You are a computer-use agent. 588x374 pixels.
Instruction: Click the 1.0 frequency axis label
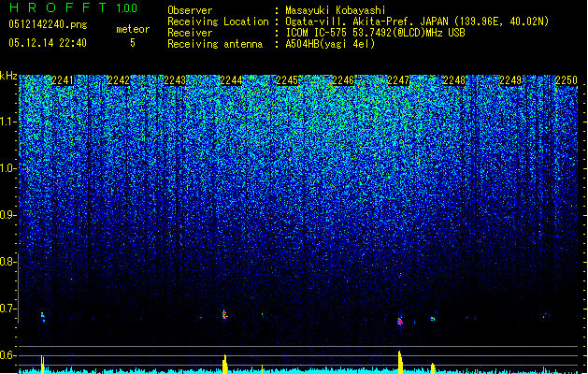click(x=8, y=168)
